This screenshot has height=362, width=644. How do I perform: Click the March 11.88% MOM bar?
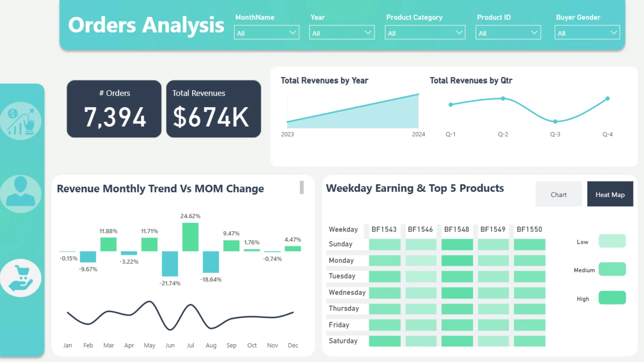coord(108,244)
